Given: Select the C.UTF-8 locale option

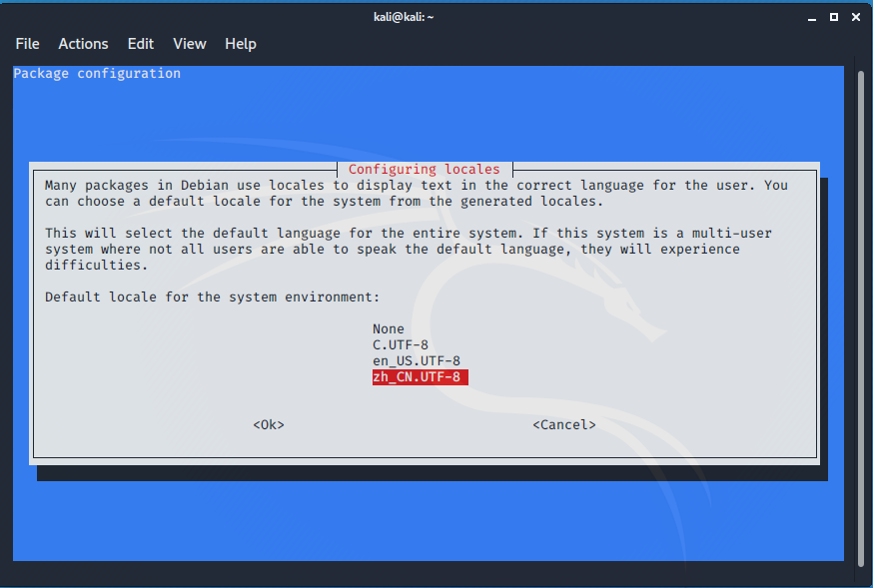Looking at the screenshot, I should pyautogui.click(x=401, y=344).
